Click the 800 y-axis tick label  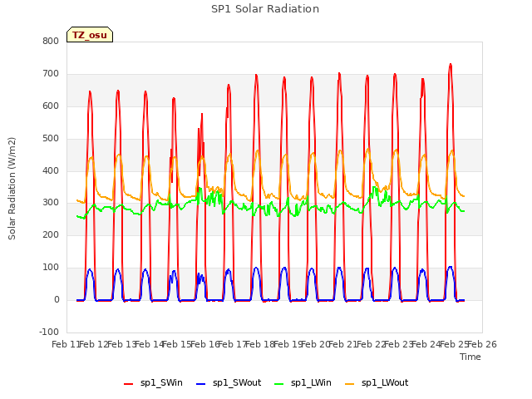click(x=51, y=42)
